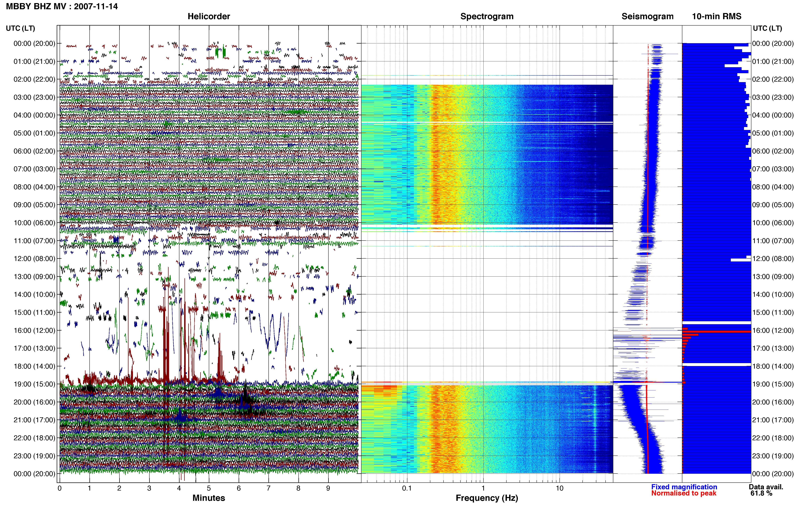This screenshot has width=812, height=508.
Task: Click the left '12:00 (08:00)' time label
Action: point(34,259)
